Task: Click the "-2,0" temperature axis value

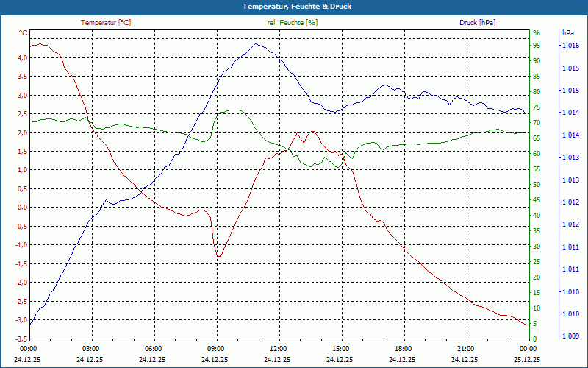Action: coord(21,283)
